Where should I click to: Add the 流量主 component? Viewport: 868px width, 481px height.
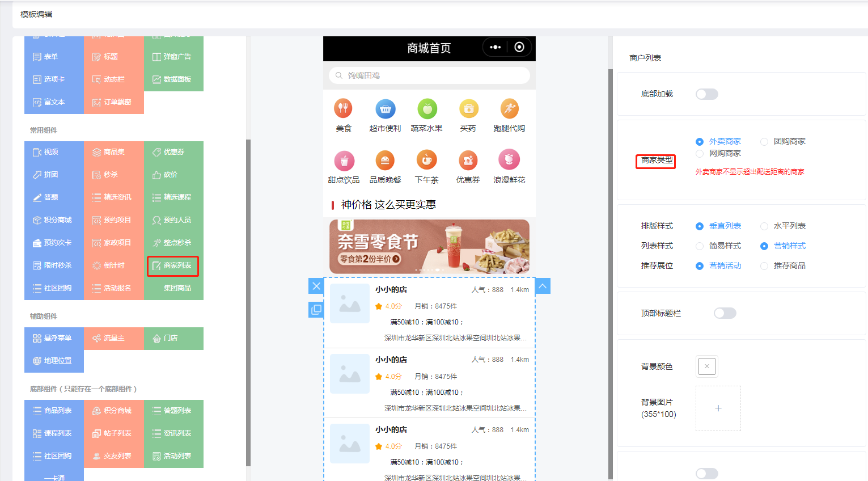point(113,338)
